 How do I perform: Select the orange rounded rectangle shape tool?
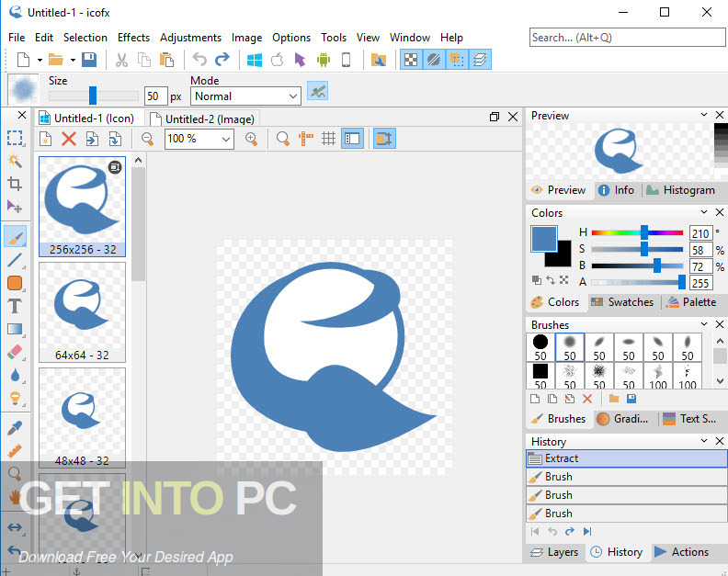[x=15, y=283]
